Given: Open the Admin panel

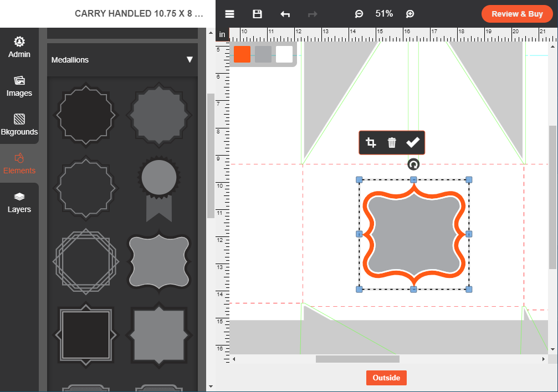Looking at the screenshot, I should [19, 47].
